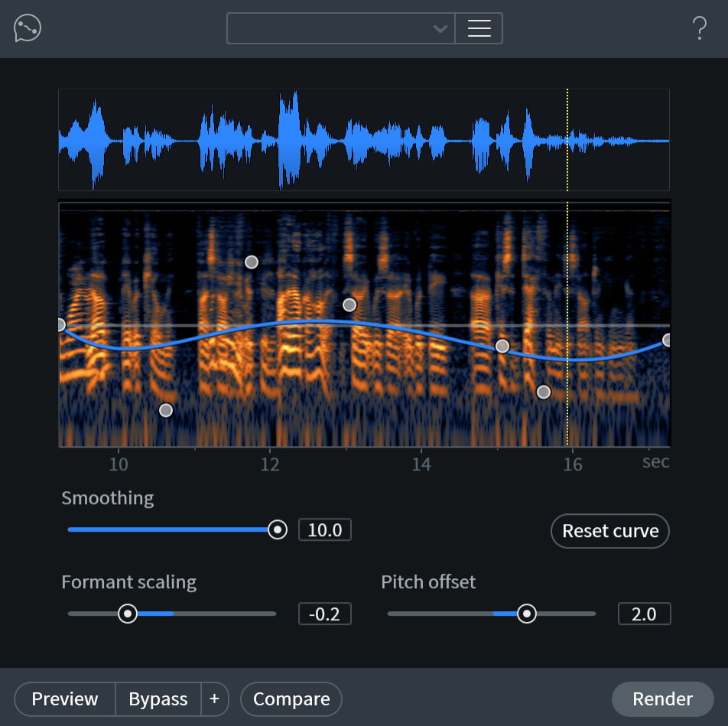Click the Smoothing slider handle

point(278,529)
